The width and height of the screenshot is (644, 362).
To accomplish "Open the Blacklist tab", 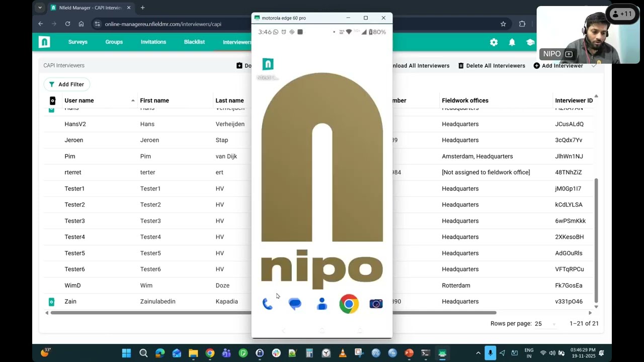I will [194, 42].
